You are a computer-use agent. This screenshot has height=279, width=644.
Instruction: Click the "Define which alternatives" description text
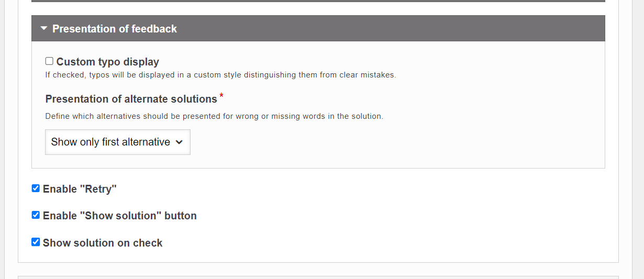(214, 116)
